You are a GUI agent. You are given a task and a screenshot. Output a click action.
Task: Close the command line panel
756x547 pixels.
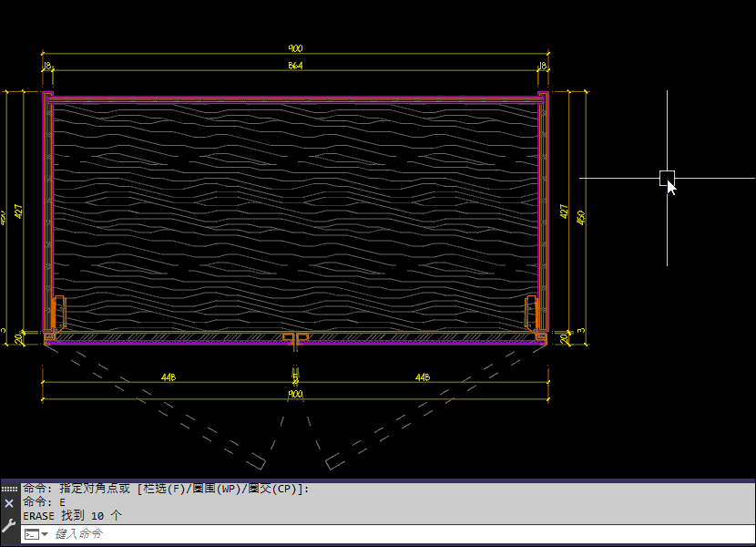click(9, 502)
